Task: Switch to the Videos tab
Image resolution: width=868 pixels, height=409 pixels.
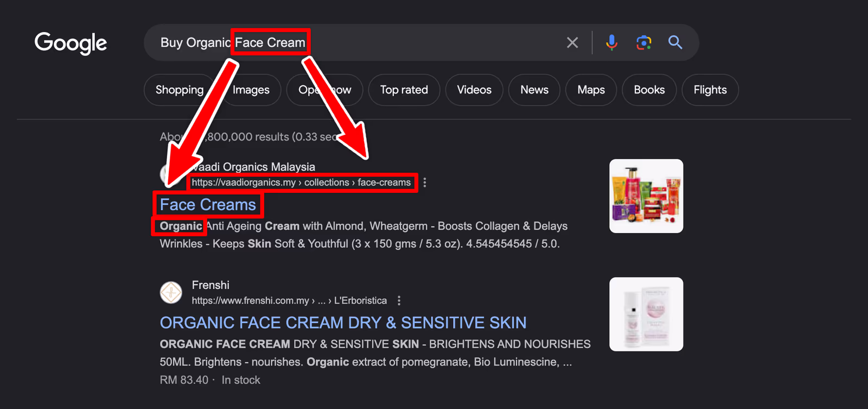Action: [x=474, y=90]
